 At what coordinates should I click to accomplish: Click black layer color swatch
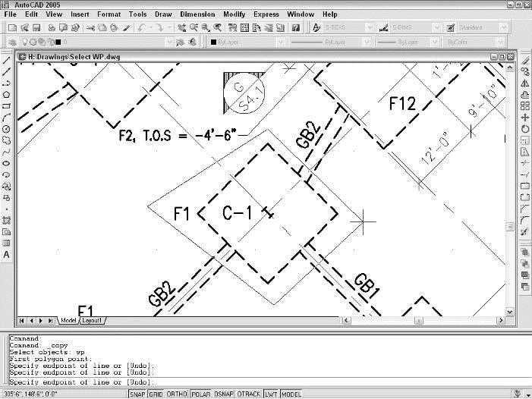click(x=58, y=42)
